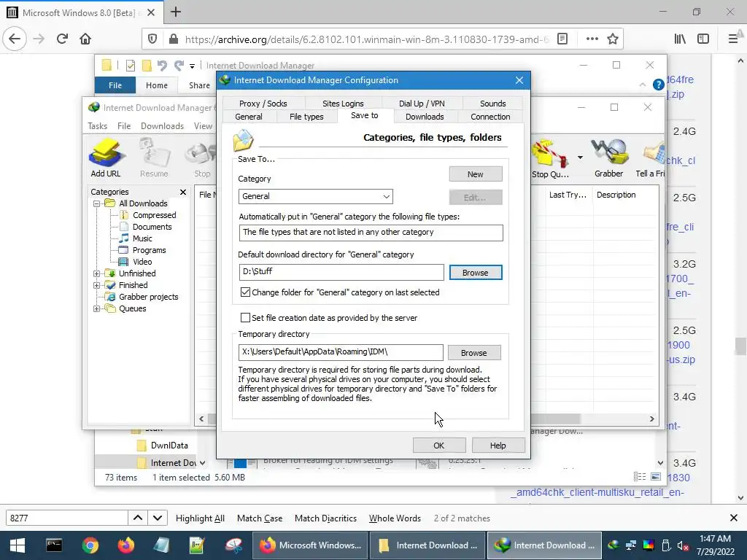
Task: Close the Categories panel with X
Action: point(183,192)
